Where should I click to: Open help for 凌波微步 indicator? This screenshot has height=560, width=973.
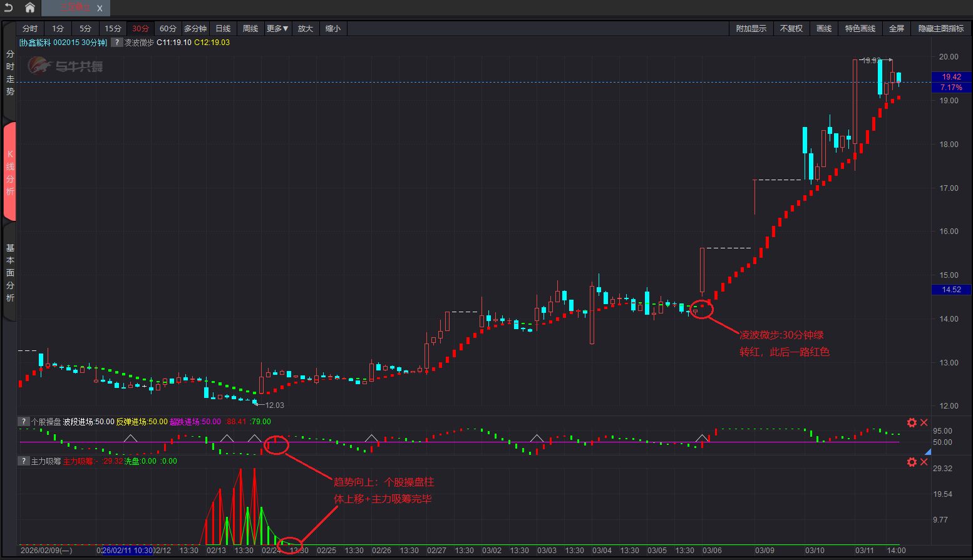pyautogui.click(x=116, y=43)
